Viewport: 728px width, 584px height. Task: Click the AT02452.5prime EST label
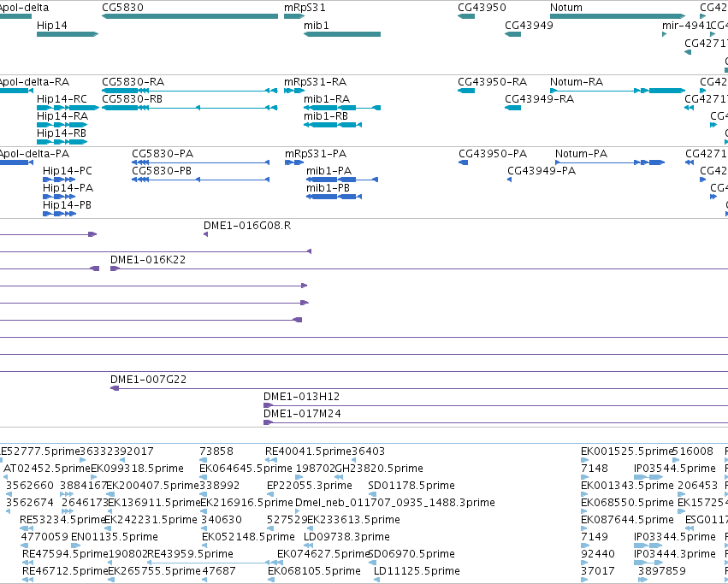tap(47, 469)
